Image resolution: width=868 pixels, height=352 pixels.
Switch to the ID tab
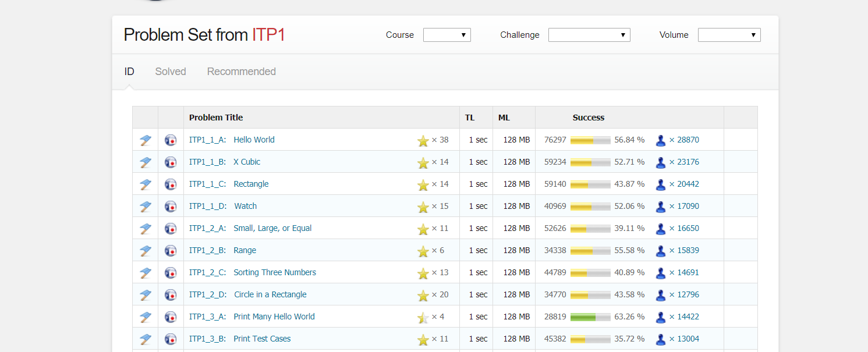click(129, 72)
